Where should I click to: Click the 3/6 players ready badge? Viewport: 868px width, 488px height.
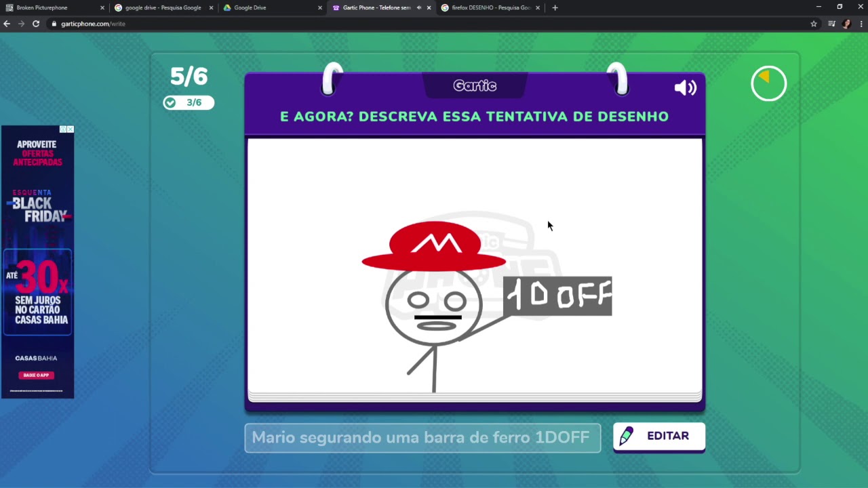189,102
